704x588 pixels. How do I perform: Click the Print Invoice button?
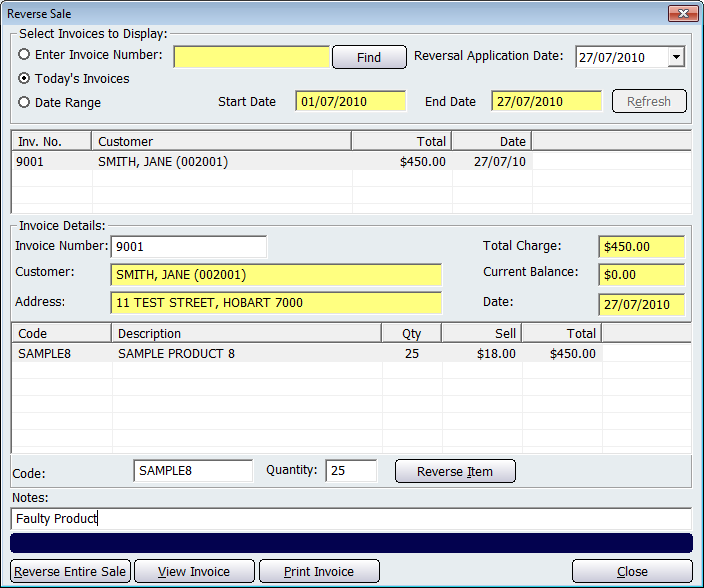point(319,571)
